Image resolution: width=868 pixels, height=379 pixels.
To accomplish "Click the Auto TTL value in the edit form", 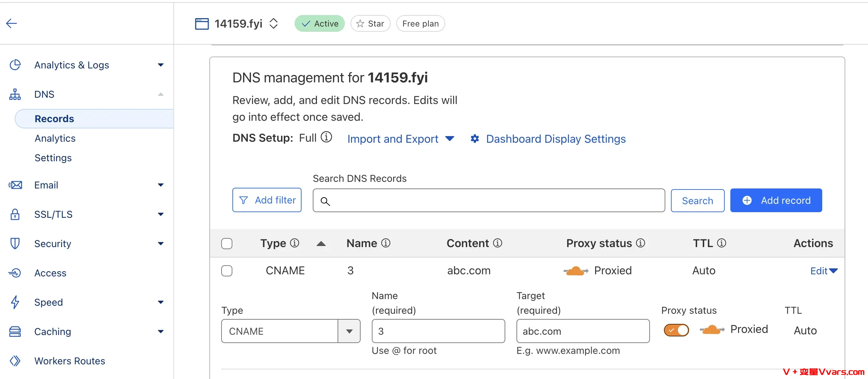I will [x=805, y=330].
